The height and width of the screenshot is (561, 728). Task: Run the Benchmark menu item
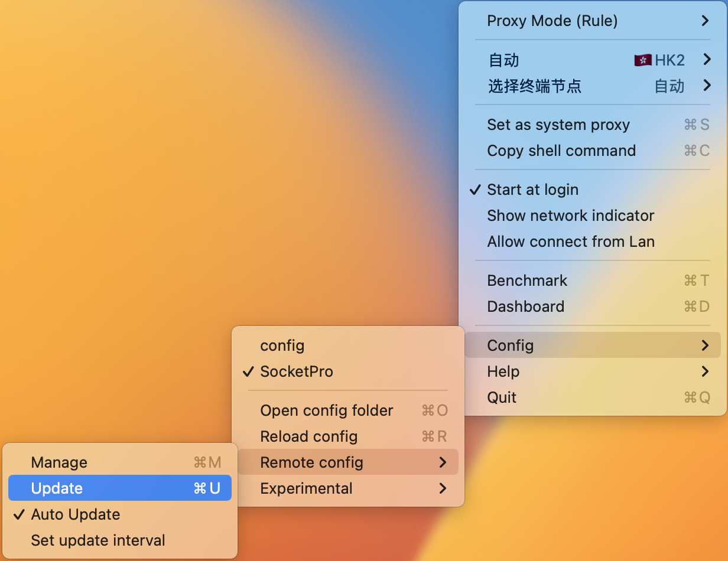coord(593,280)
